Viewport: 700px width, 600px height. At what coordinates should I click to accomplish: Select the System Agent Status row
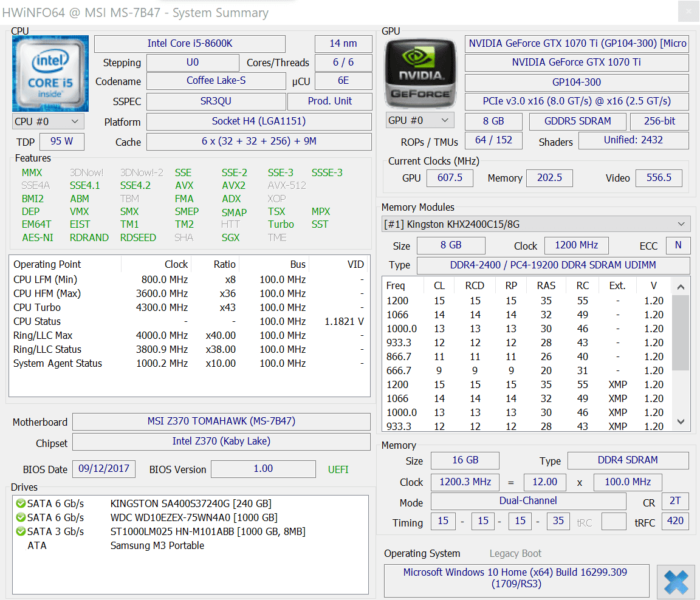click(190, 364)
